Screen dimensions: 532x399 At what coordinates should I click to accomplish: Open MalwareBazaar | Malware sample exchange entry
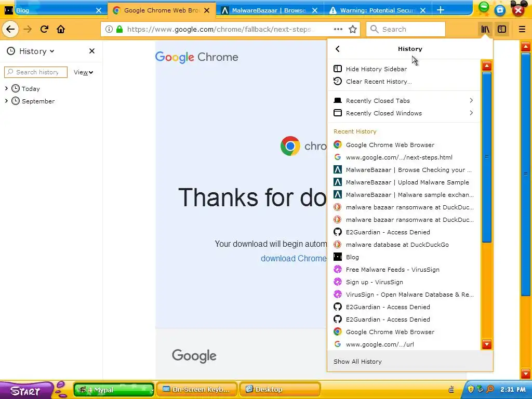404,195
